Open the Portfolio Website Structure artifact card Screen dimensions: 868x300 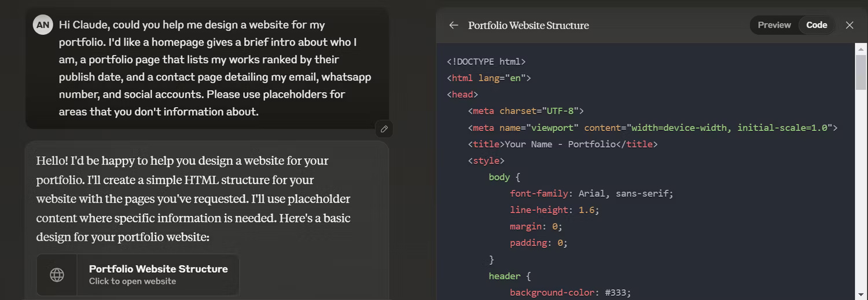(138, 275)
